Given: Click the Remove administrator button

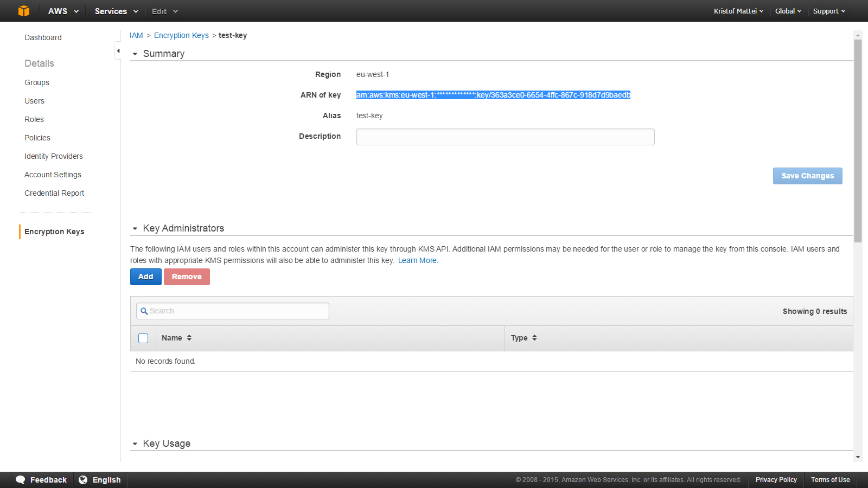Looking at the screenshot, I should [187, 277].
